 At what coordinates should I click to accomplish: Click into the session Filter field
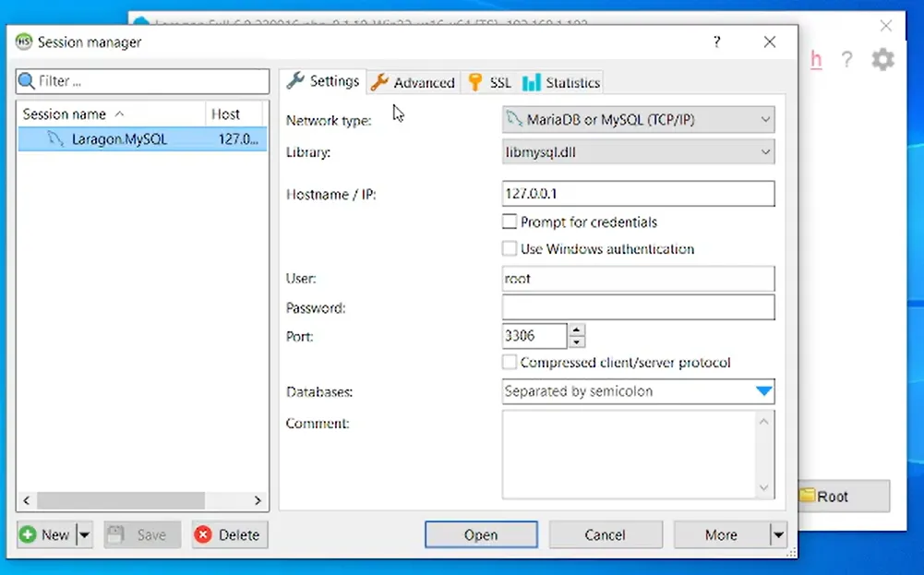[142, 81]
